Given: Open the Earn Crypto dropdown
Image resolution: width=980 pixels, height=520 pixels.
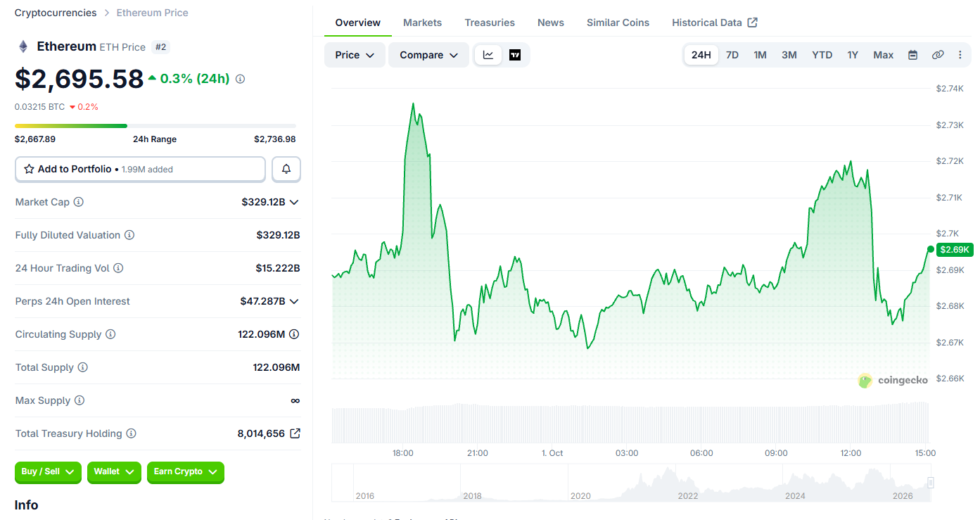Looking at the screenshot, I should tap(186, 472).
